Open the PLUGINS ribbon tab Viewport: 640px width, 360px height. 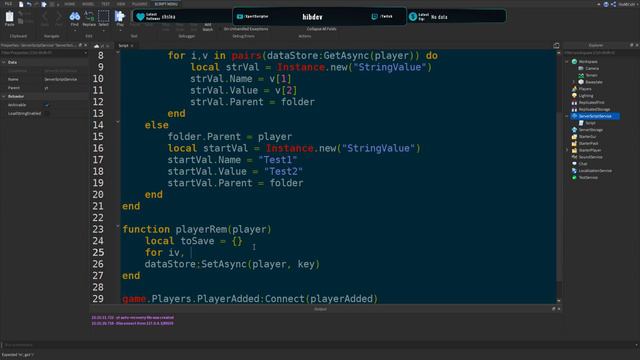point(140,4)
